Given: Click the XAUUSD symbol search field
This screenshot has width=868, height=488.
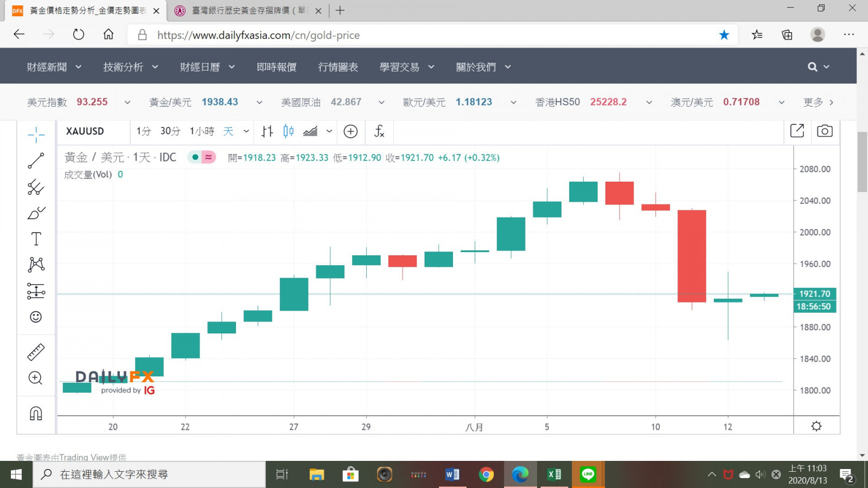Looking at the screenshot, I should (x=93, y=131).
